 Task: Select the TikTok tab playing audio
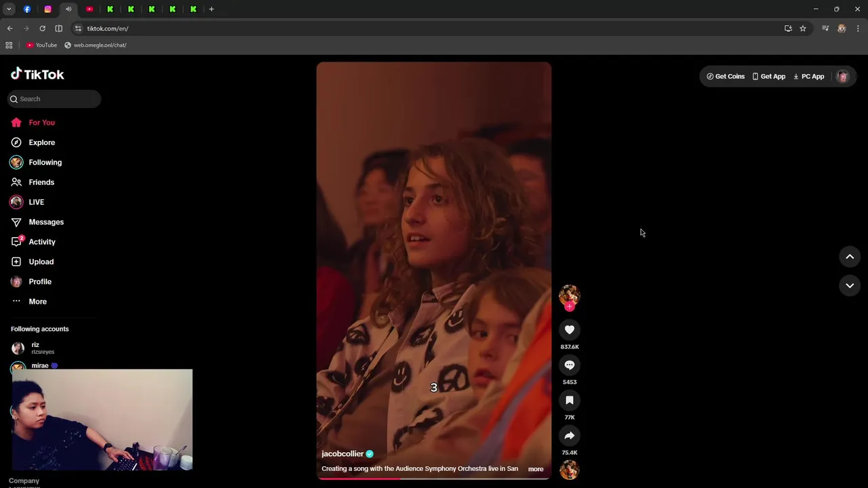68,9
